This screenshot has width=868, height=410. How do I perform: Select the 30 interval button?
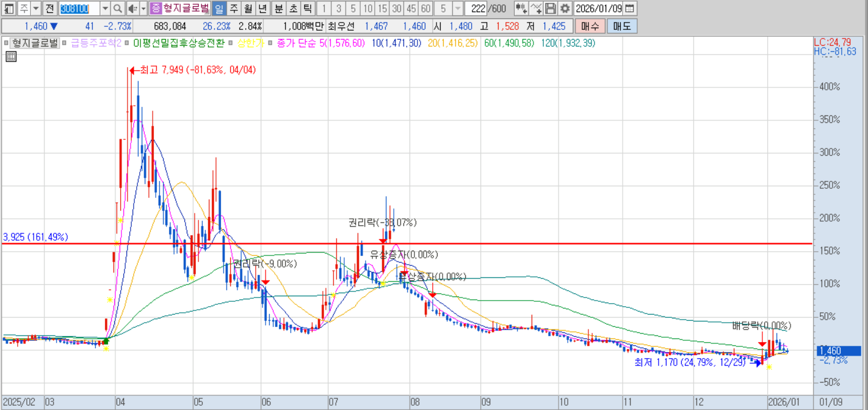397,9
